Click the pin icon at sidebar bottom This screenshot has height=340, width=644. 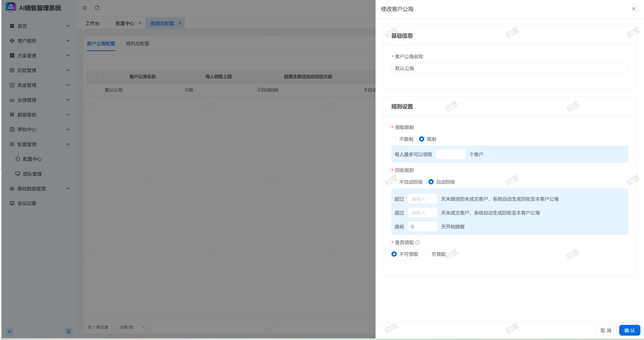coord(68,331)
